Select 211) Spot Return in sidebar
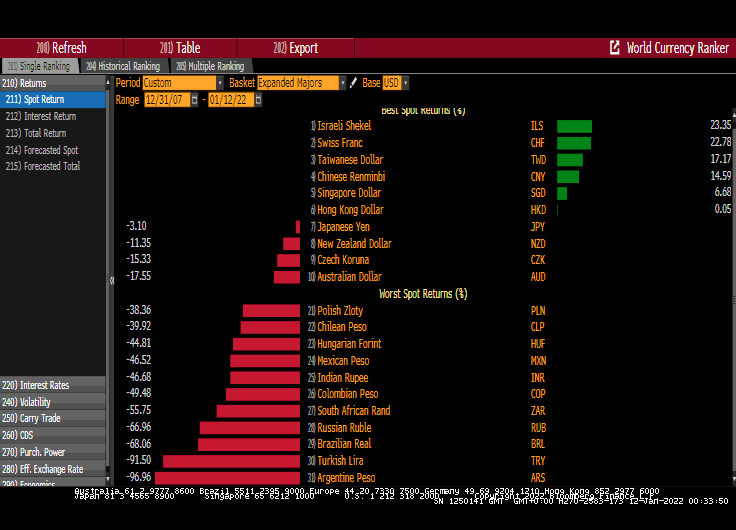The width and height of the screenshot is (736, 530). point(53,100)
